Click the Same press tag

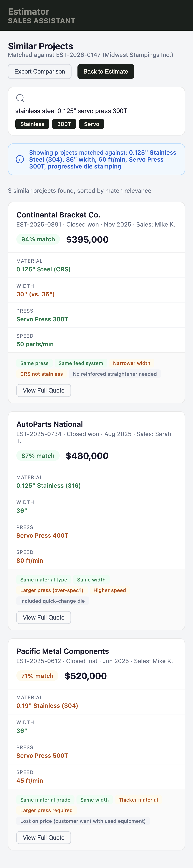coord(34,363)
